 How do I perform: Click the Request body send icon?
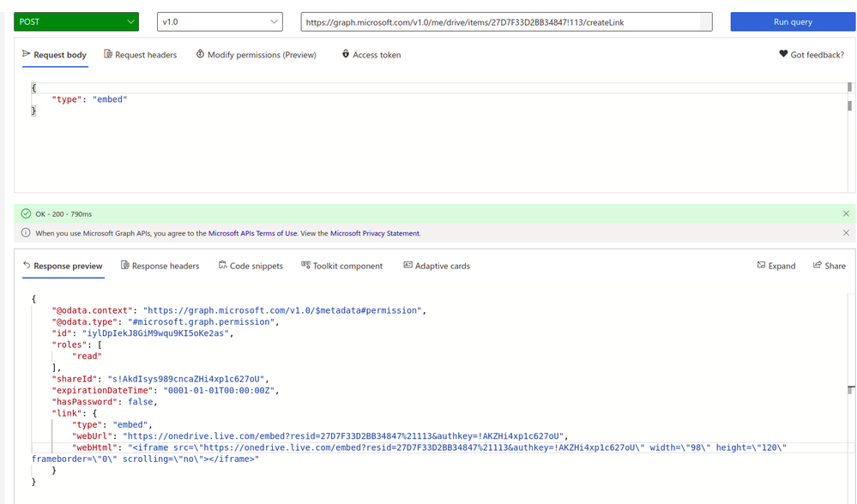[27, 53]
